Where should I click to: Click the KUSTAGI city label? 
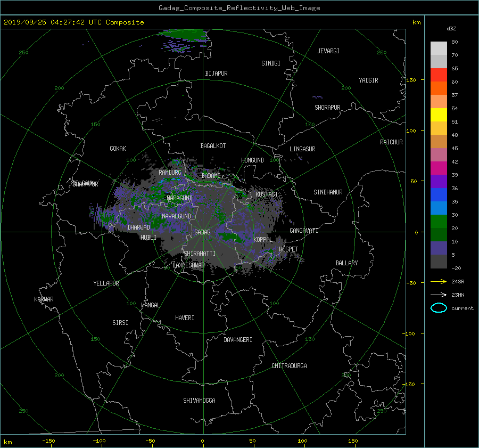coord(267,194)
